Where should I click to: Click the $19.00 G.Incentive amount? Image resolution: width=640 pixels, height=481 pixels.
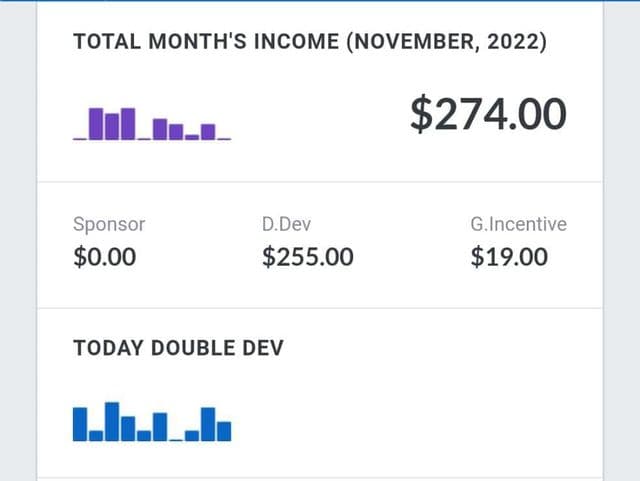click(x=509, y=257)
